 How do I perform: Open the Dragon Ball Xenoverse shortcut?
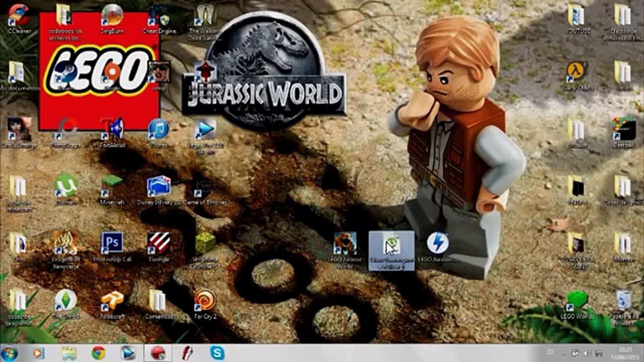tap(66, 250)
